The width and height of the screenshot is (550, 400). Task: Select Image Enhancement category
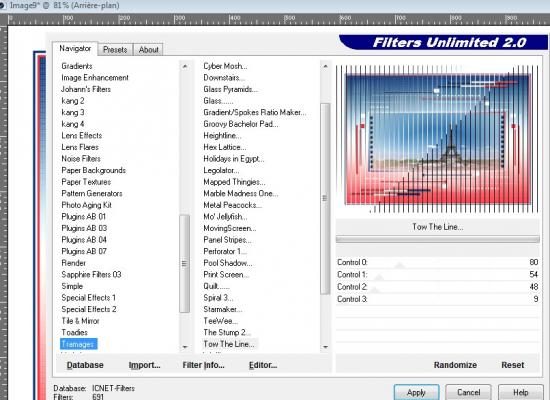coord(95,78)
